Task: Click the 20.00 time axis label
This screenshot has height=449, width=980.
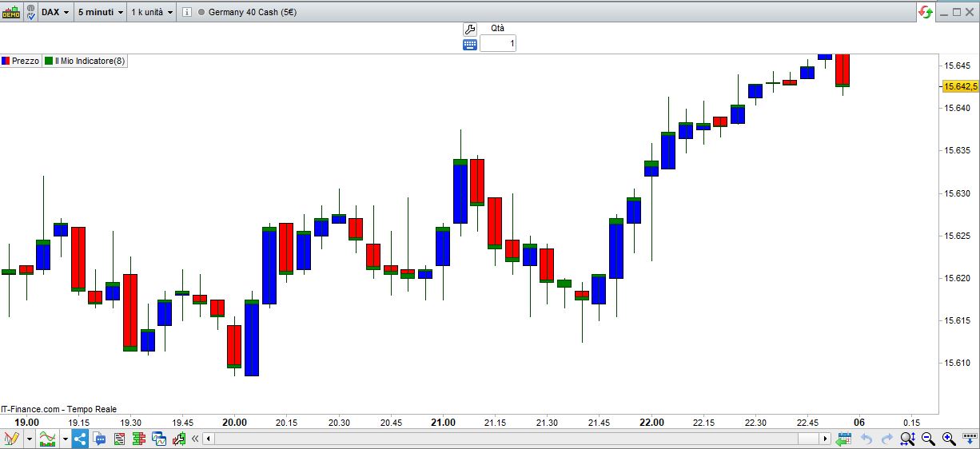Action: click(234, 423)
